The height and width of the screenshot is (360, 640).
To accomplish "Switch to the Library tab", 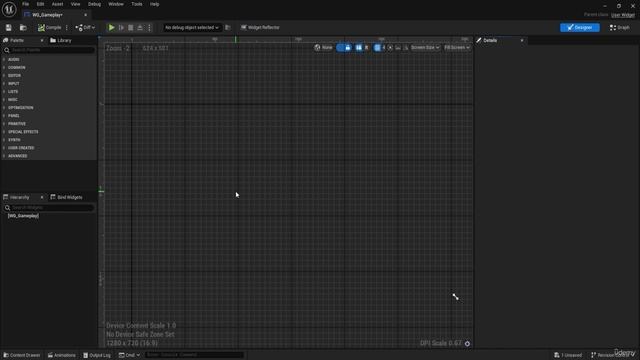I will (x=61, y=40).
